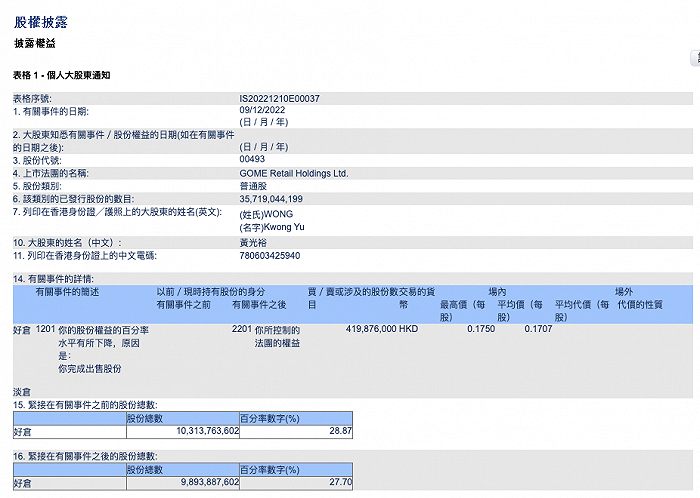Click the 淡倉 row label in details table
This screenshot has height=498, width=700.
[22, 392]
